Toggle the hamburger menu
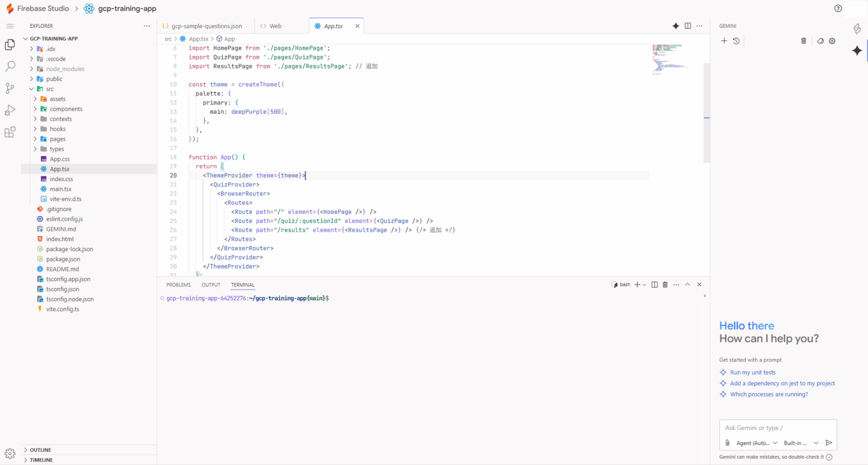 (x=10, y=26)
